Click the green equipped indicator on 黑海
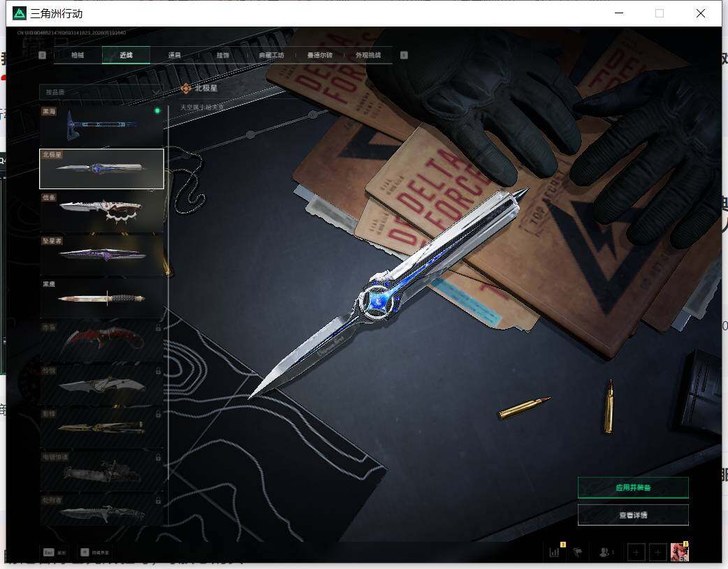 (x=157, y=110)
